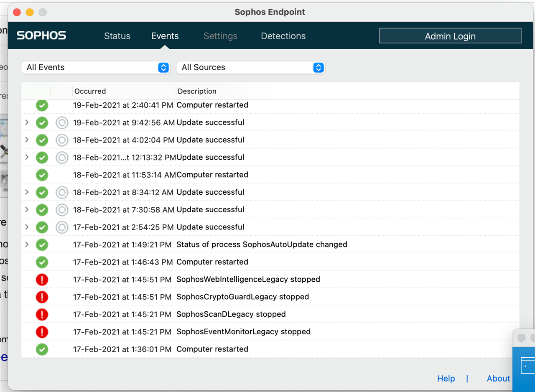Expand the 12:13:32 PM update successful row
The image size is (535, 392).
point(27,157)
